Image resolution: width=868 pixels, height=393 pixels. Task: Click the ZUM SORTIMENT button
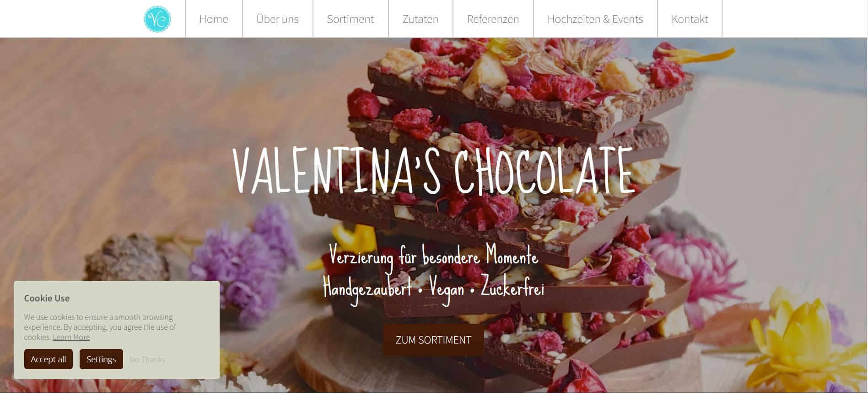pyautogui.click(x=433, y=340)
